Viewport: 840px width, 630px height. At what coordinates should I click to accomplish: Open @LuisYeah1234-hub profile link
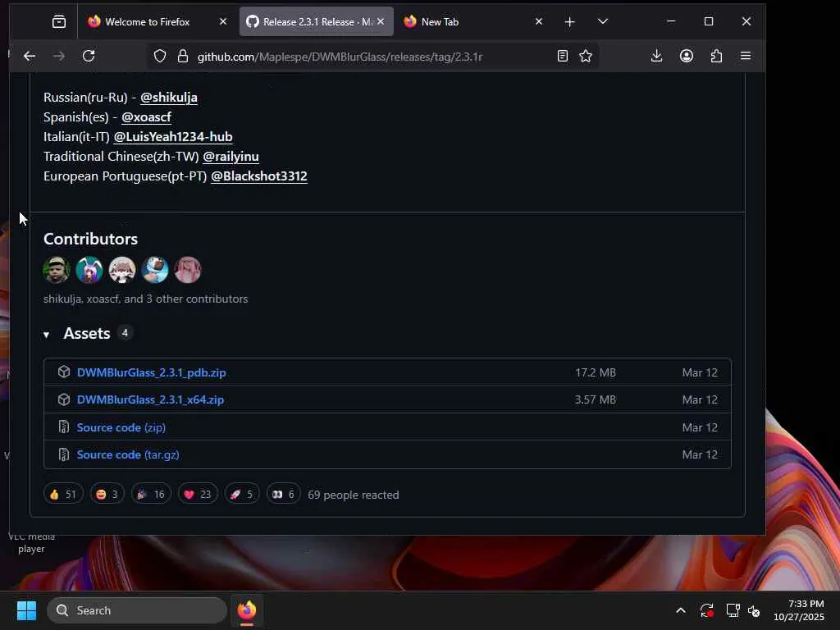click(173, 137)
